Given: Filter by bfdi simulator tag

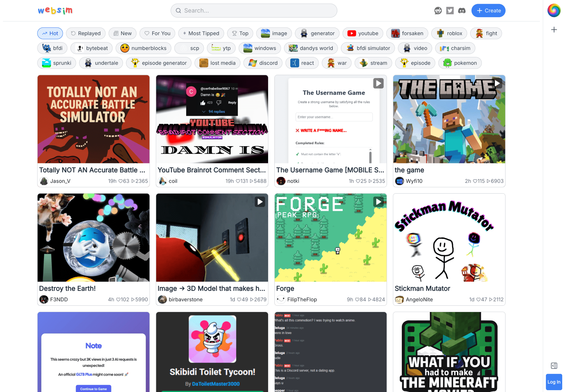Looking at the screenshot, I should 368,48.
